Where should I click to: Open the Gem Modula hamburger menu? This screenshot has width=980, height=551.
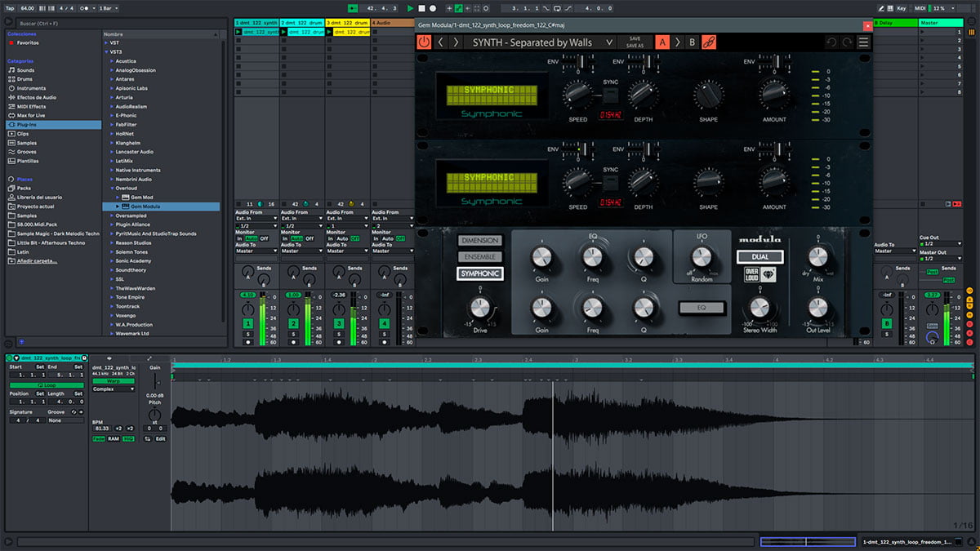[x=863, y=42]
